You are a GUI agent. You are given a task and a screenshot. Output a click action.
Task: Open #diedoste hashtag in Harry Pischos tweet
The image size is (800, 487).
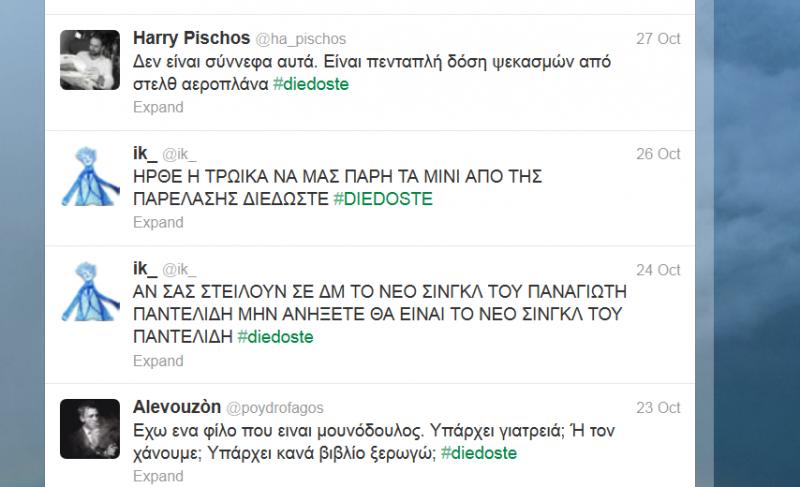click(311, 84)
